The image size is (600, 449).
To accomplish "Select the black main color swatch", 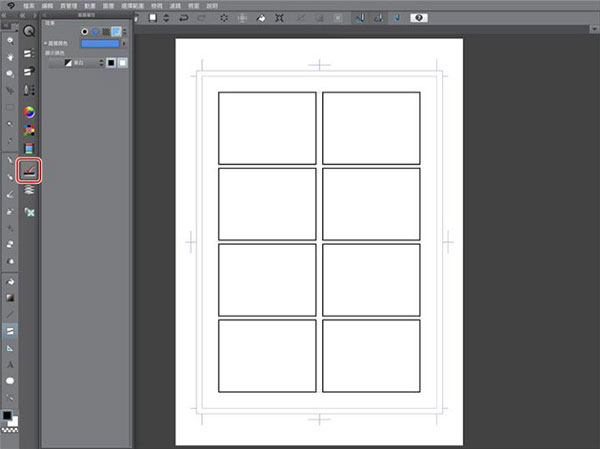I will [x=7, y=415].
